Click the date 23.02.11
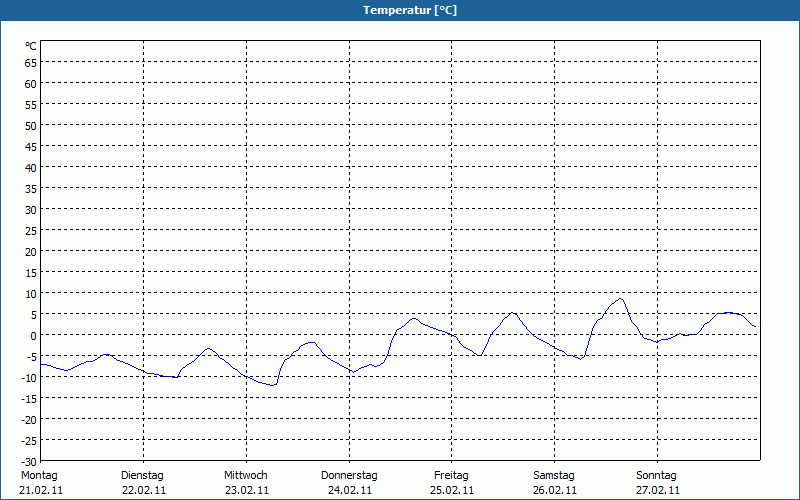The height and width of the screenshot is (500, 800). [247, 491]
